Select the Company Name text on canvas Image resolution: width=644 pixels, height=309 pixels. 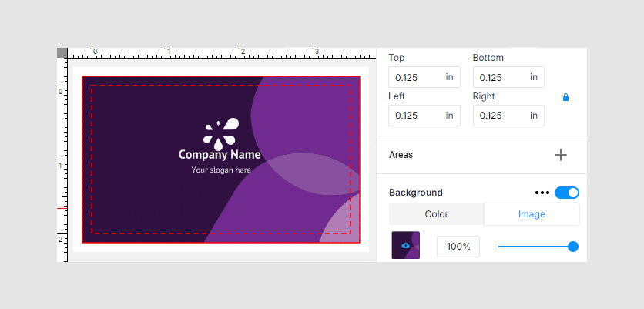[x=220, y=155]
